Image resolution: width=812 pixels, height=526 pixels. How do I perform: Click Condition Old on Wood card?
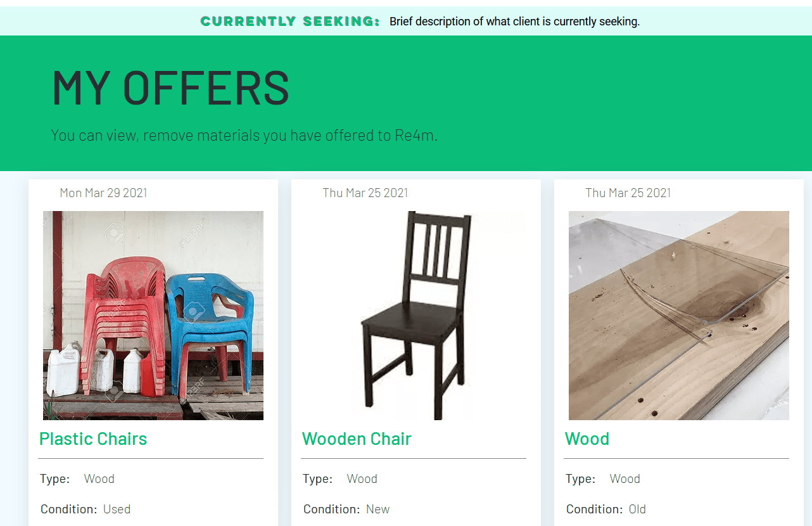(x=606, y=509)
